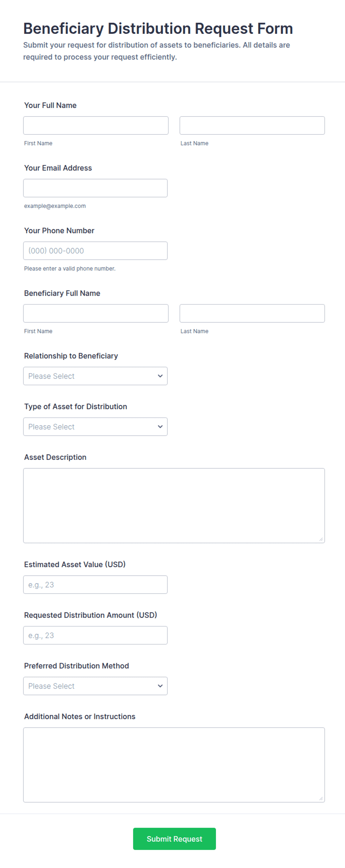Expand the Type of Asset for Distribution dropdown
The height and width of the screenshot is (868, 345).
point(95,427)
